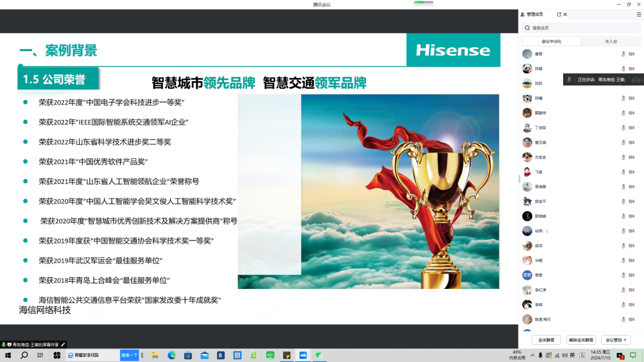The height and width of the screenshot is (362, 644).
Task: Open Tencent Meeting from the taskbar
Action: click(303, 355)
